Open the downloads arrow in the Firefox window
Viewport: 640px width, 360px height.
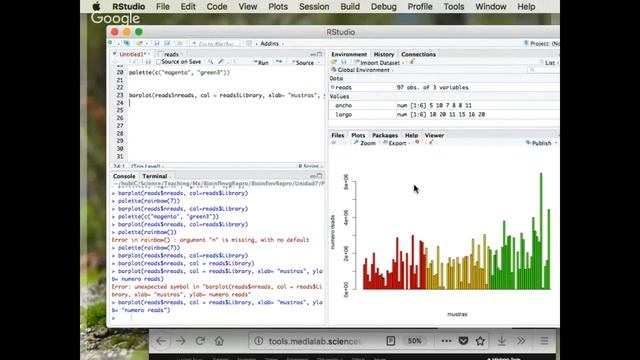coord(502,341)
